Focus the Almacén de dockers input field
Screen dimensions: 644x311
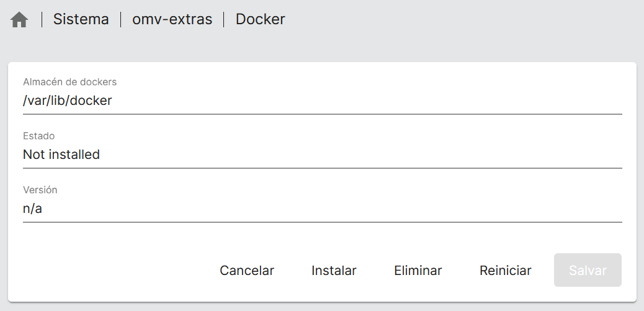point(322,101)
